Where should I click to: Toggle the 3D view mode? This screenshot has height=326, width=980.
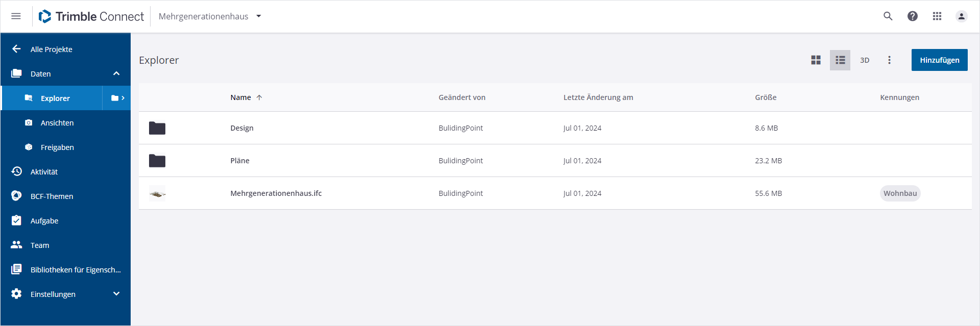pos(865,60)
